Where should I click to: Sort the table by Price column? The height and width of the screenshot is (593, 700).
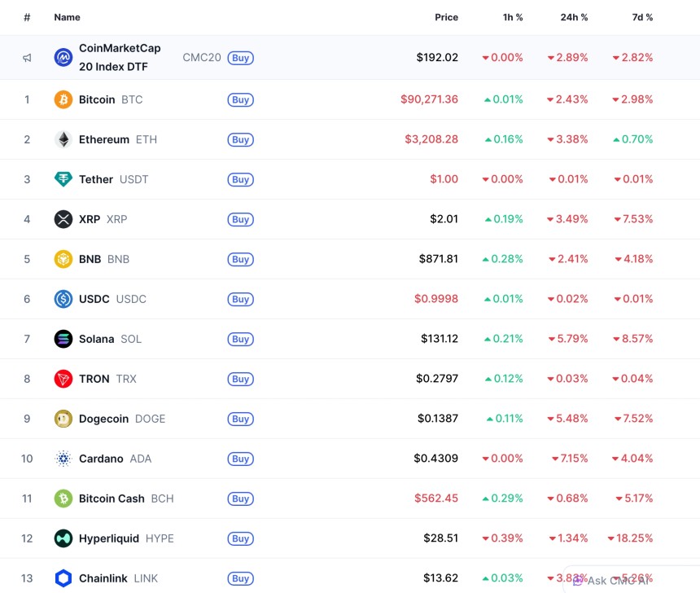tap(446, 17)
